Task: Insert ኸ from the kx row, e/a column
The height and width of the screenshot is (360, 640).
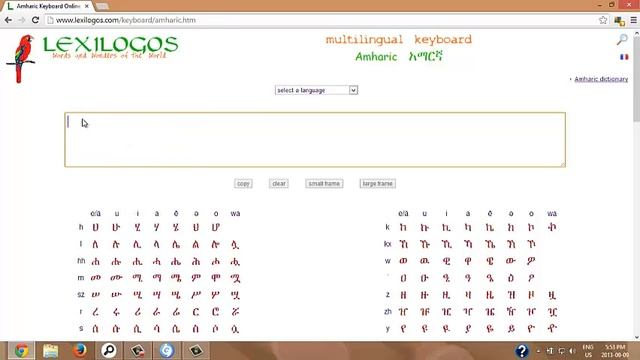Action: pyautogui.click(x=403, y=244)
